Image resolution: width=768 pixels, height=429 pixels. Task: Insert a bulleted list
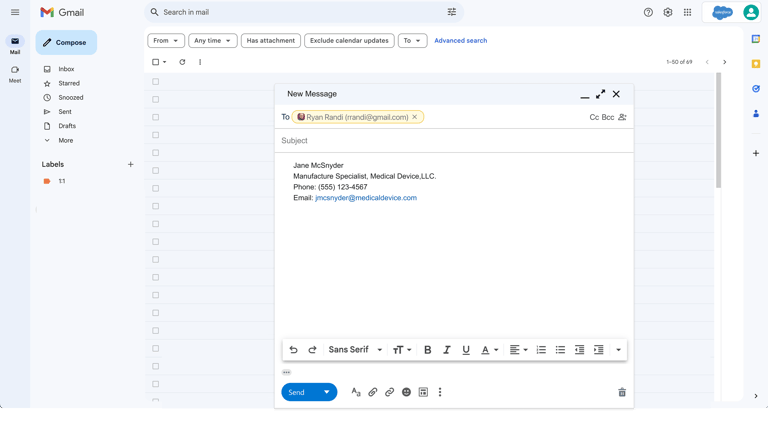point(560,350)
